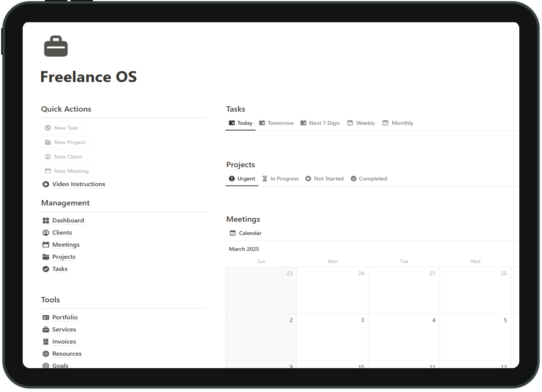542x392 pixels.
Task: Click the Quick Actions heading
Action: pos(66,109)
